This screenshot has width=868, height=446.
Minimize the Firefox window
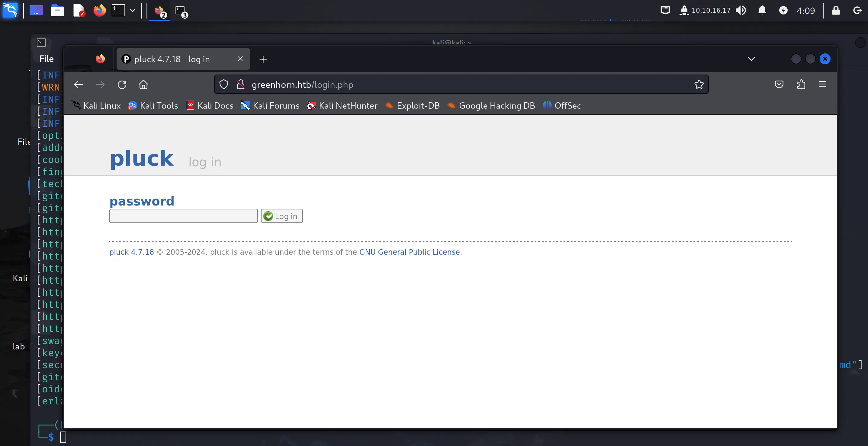796,59
